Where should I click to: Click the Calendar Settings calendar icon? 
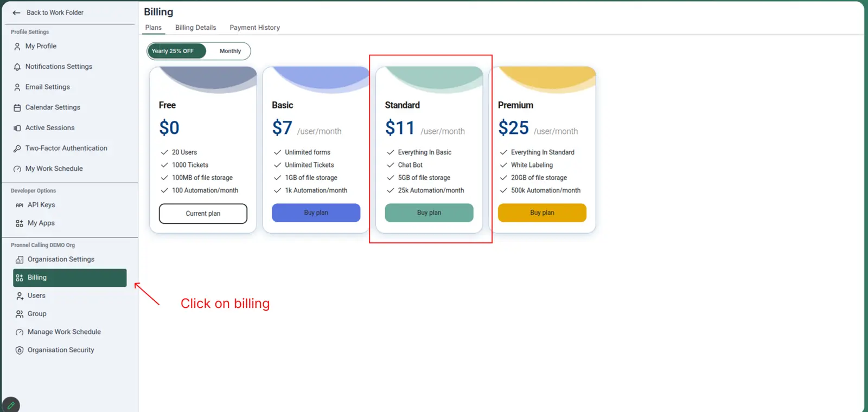17,108
